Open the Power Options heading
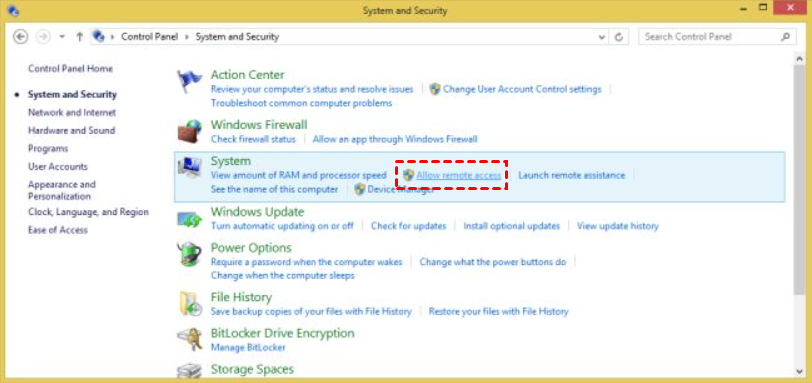 (251, 247)
